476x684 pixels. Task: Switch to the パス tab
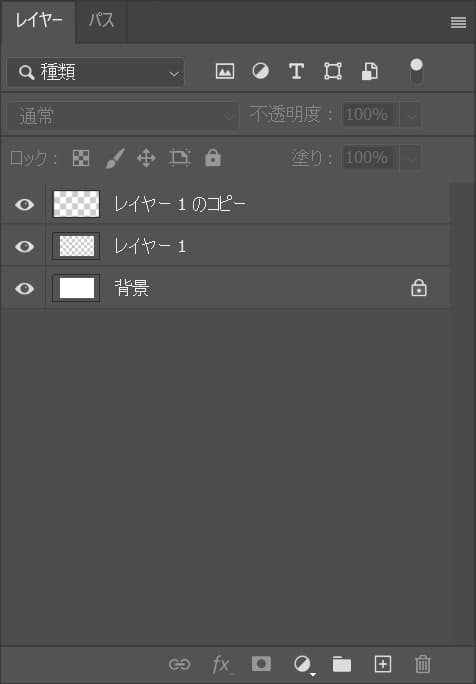coord(101,21)
